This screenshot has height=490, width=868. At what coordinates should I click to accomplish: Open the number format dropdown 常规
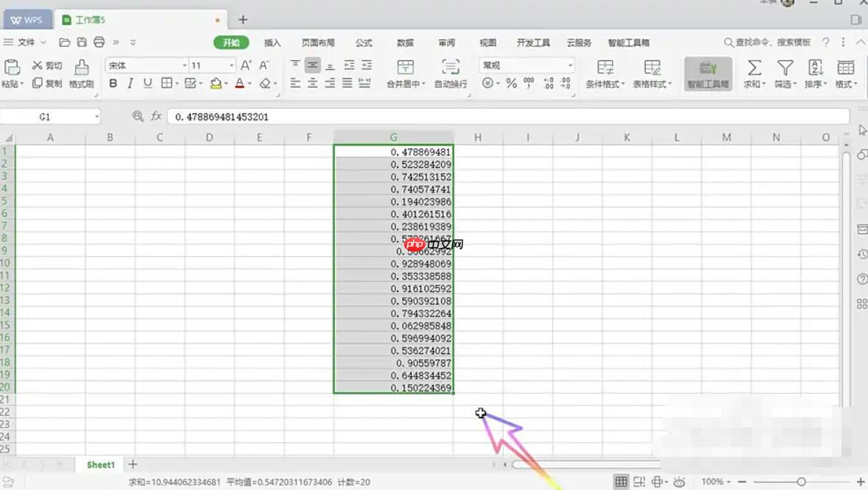click(570, 65)
